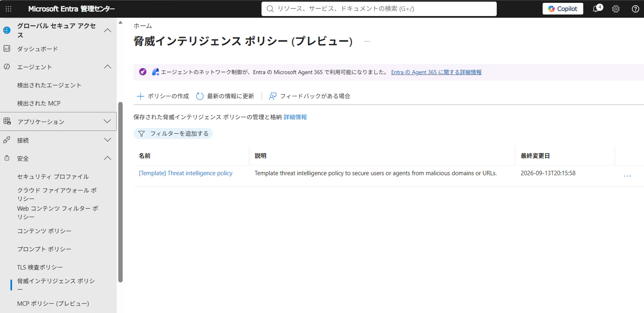
Task: Expand the アプリケーション section chevron
Action: [107, 121]
